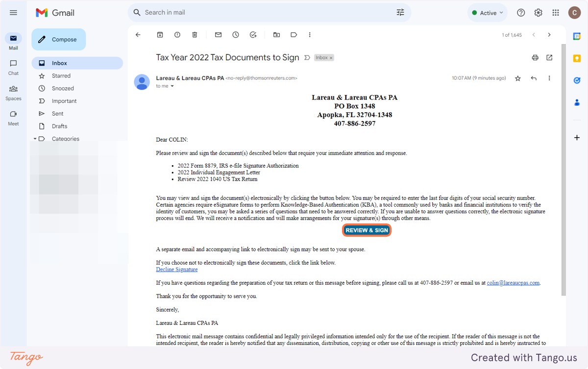
Task: Click the Decline Signature link
Action: pos(177,270)
